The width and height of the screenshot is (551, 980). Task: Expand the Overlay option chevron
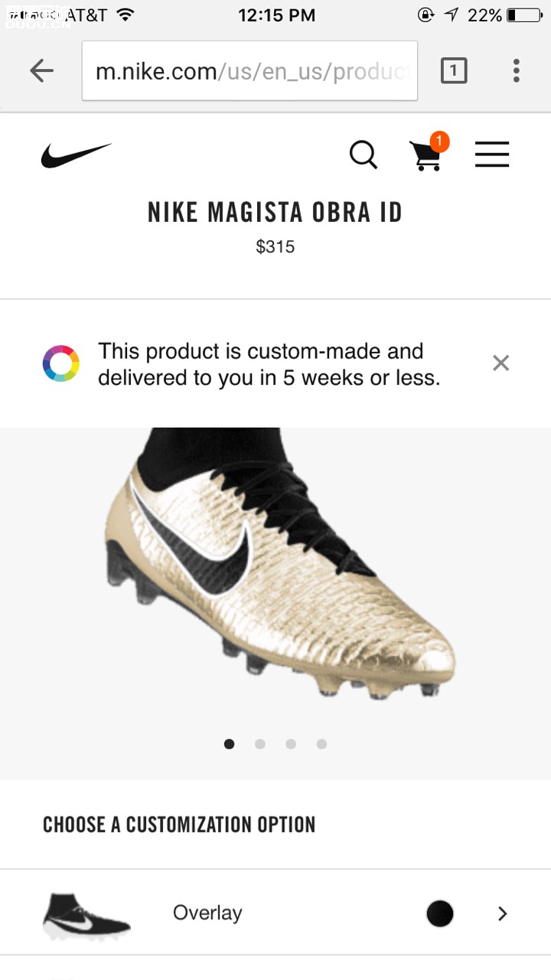(502, 913)
